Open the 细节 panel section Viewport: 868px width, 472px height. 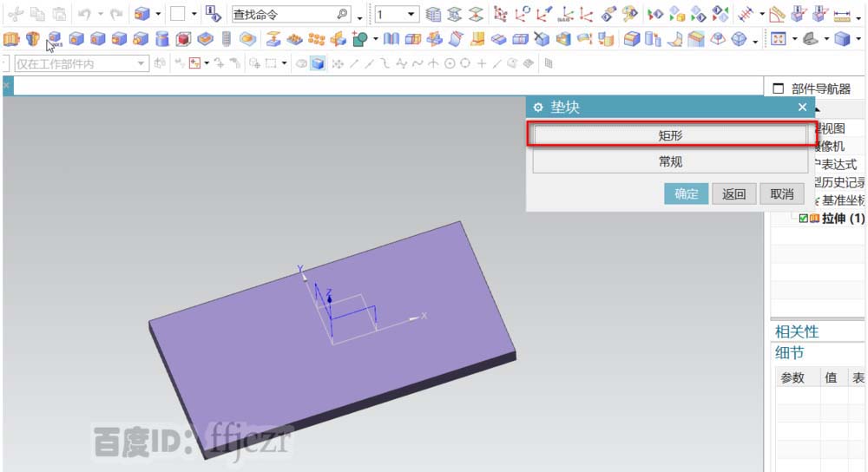(x=789, y=352)
